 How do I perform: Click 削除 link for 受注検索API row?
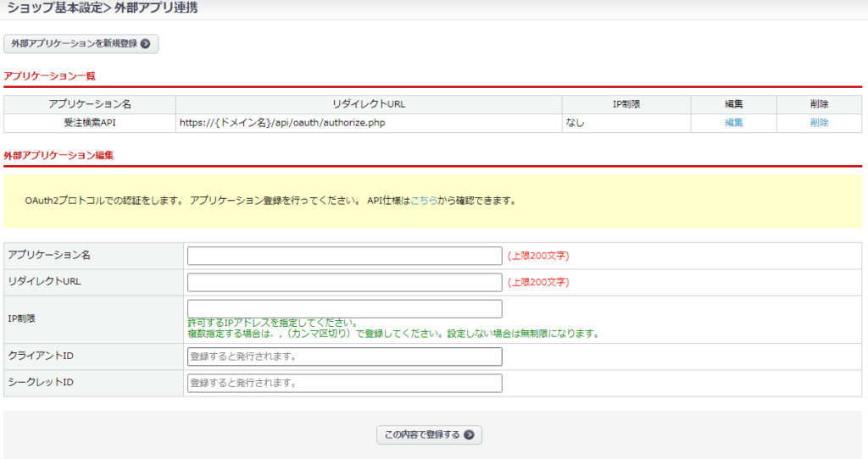pyautogui.click(x=819, y=123)
